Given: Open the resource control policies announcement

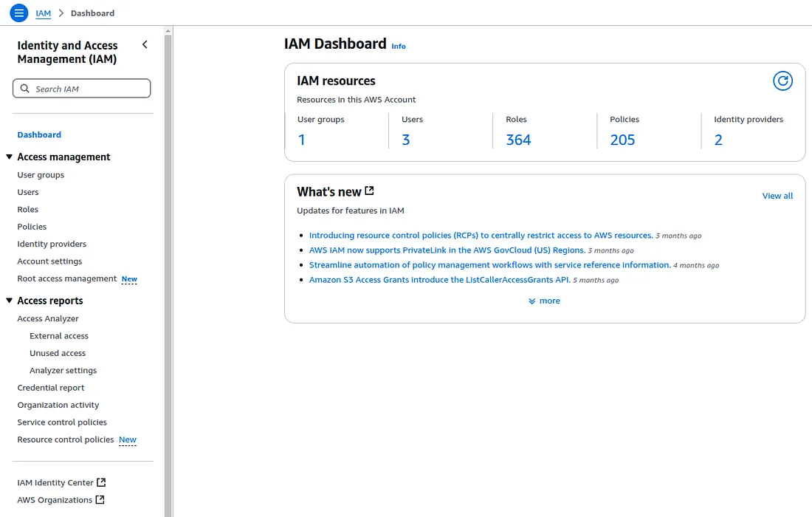Looking at the screenshot, I should pyautogui.click(x=481, y=235).
